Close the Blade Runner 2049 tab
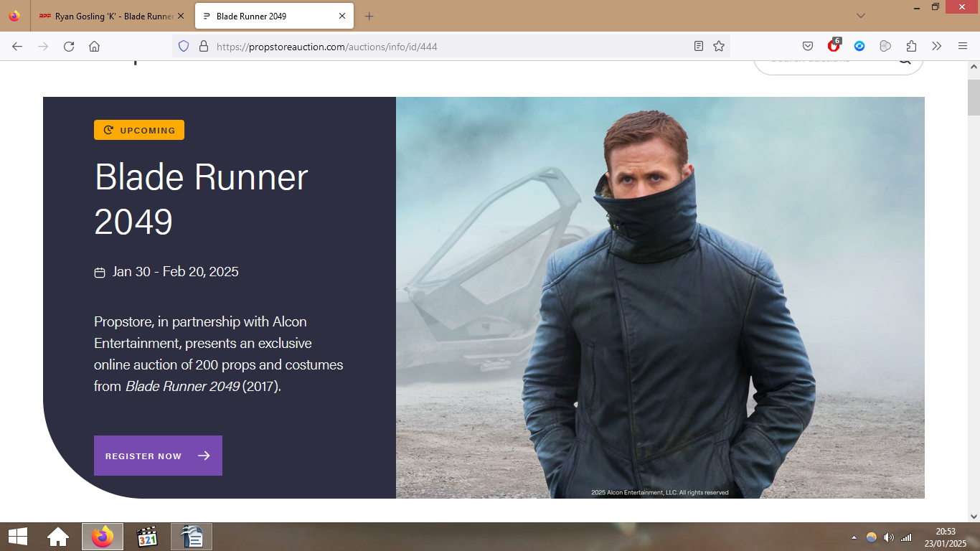The image size is (980, 551). tap(342, 16)
